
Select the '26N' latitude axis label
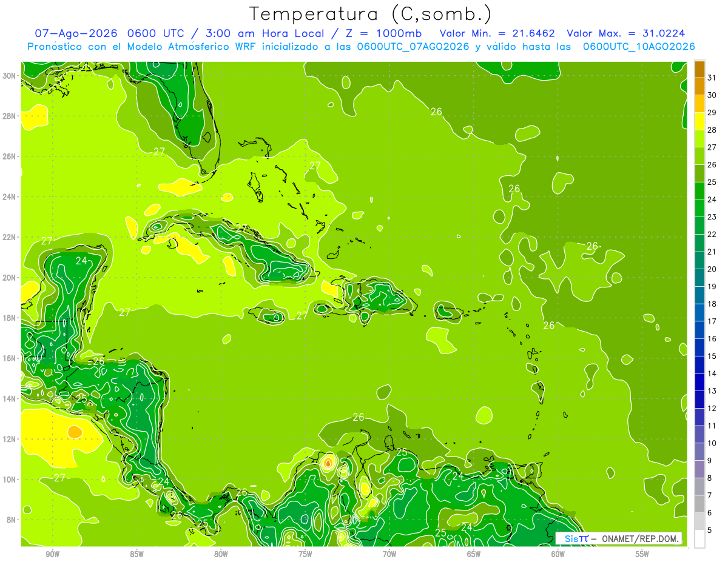click(10, 156)
